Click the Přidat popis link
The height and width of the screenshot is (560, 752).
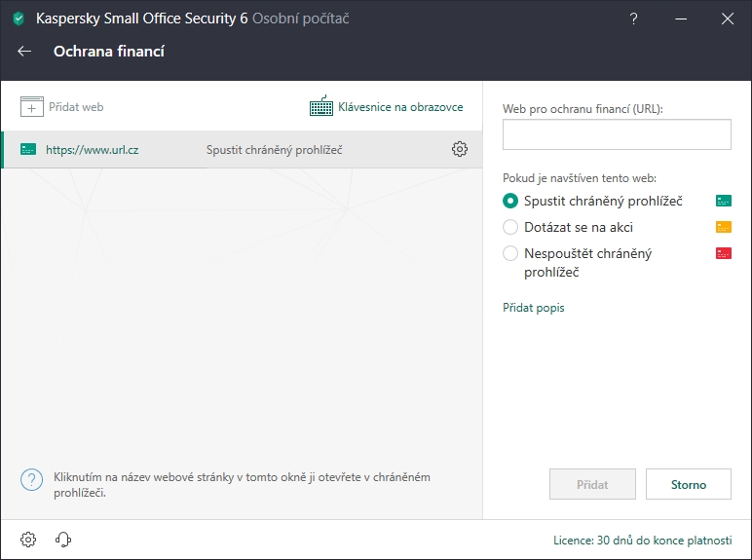tap(533, 308)
